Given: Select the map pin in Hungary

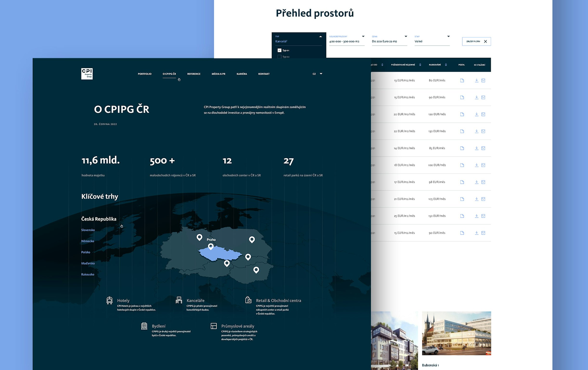Looking at the screenshot, I should [x=256, y=270].
